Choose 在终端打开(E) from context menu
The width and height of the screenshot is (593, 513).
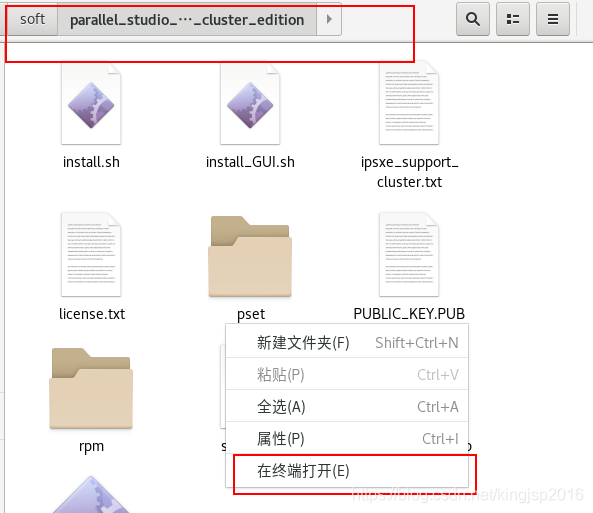tap(347, 471)
